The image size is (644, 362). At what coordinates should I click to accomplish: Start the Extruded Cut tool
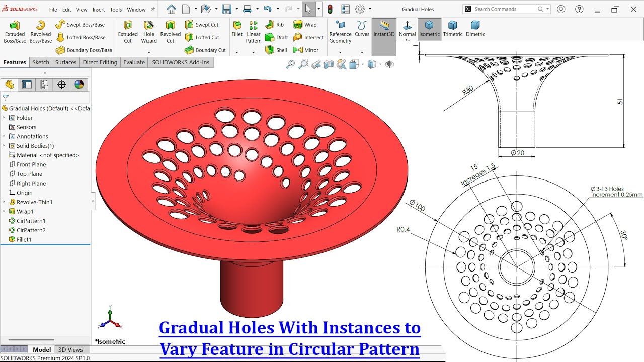[128, 32]
